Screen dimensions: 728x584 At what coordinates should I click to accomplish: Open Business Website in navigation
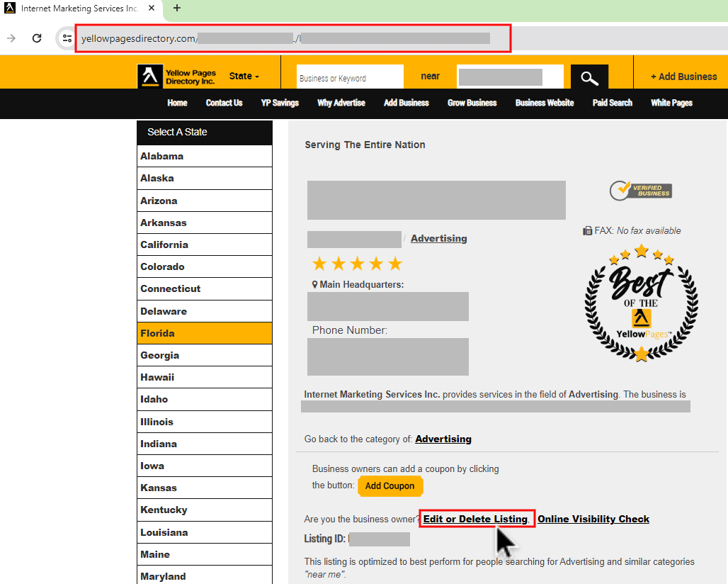(x=545, y=103)
